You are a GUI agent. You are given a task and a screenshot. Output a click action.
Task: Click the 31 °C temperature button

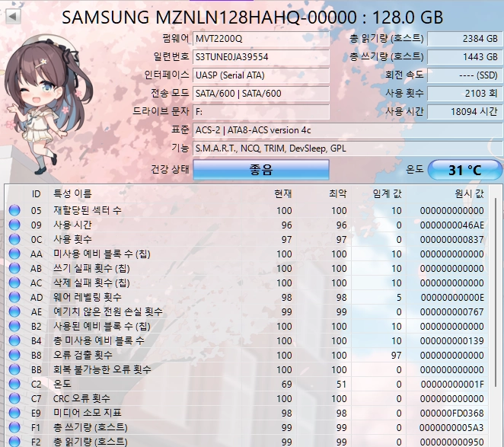tap(464, 170)
